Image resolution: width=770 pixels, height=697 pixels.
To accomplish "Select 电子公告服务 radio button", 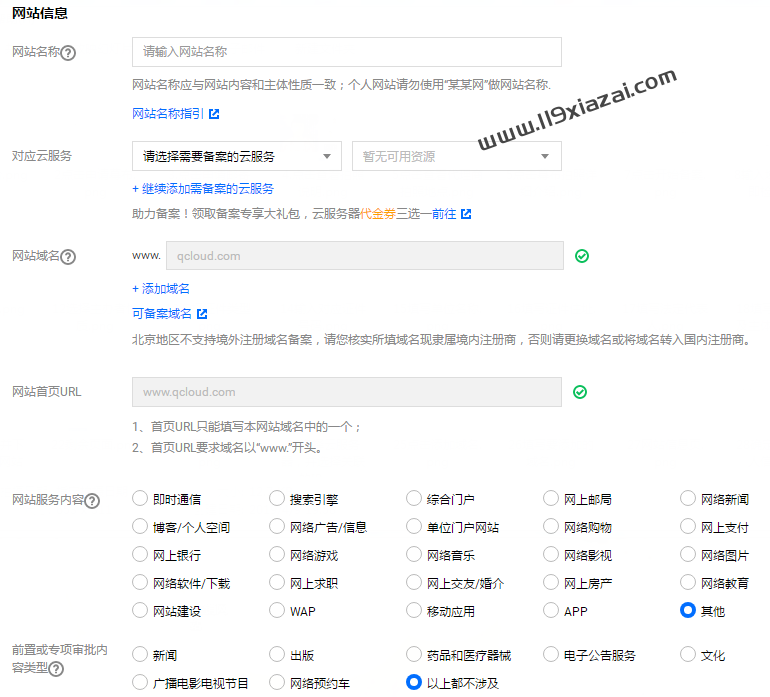I will pyautogui.click(x=551, y=654).
